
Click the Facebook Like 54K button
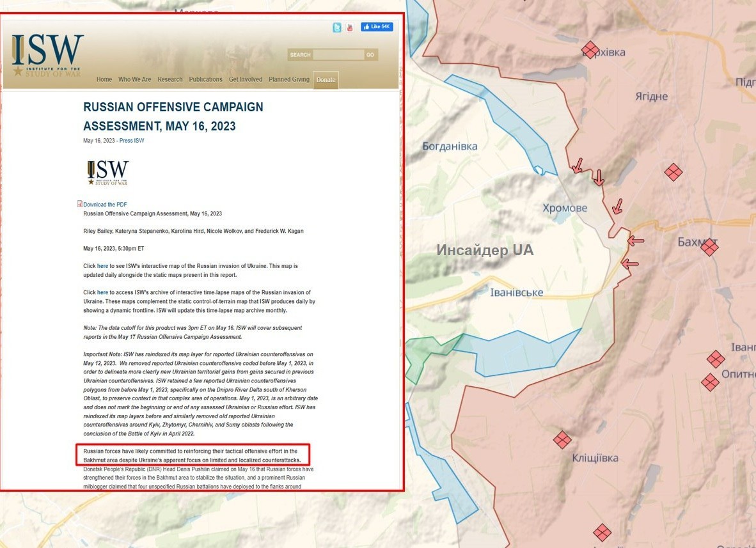pos(377,27)
